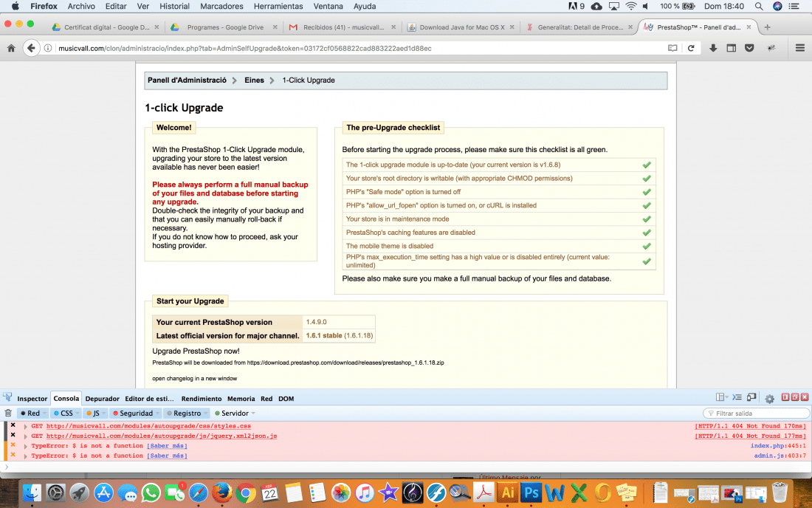This screenshot has width=812, height=508.
Task: Click the Panell d'Administració breadcrumb link
Action: pyautogui.click(x=187, y=80)
